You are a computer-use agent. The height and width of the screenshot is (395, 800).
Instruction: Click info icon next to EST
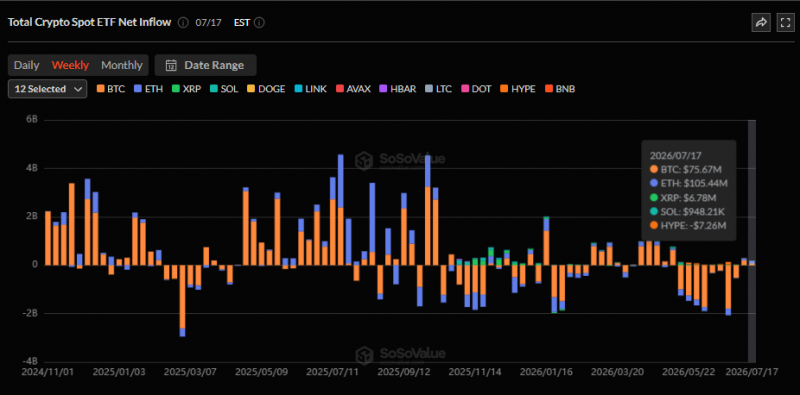pyautogui.click(x=259, y=23)
